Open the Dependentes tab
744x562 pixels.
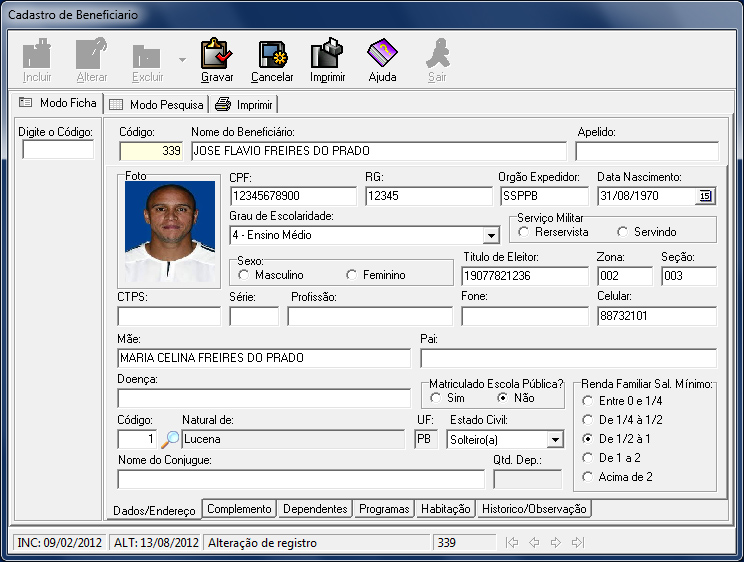pos(315,509)
